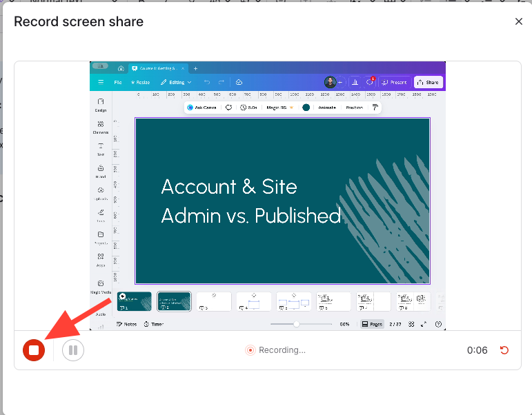
Task: Click the Present button
Action: point(394,82)
